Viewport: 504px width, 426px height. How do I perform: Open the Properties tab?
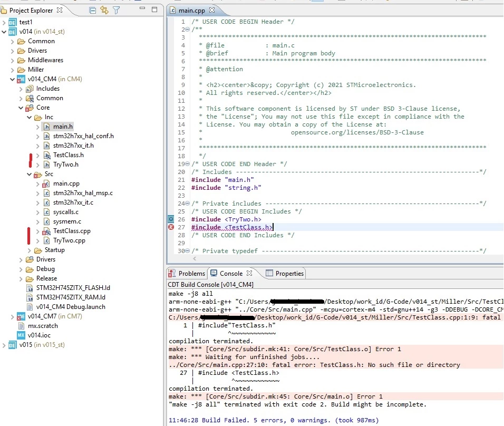(285, 273)
